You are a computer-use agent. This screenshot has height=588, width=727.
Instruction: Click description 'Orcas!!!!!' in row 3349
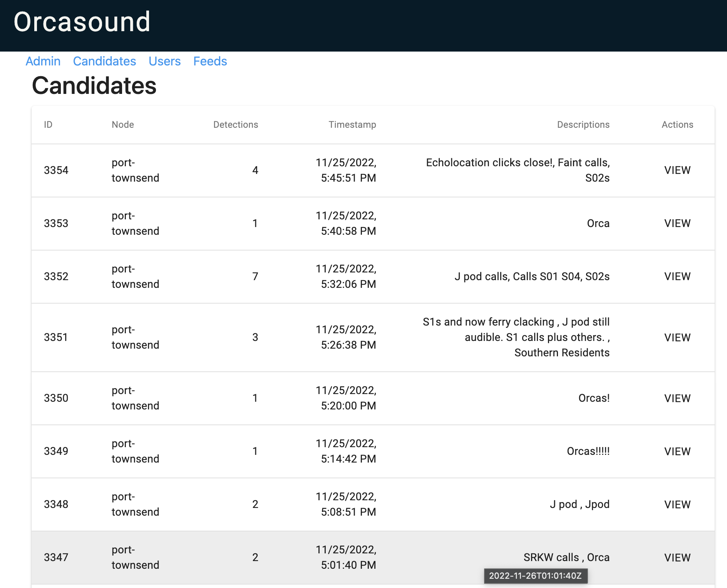[588, 451]
